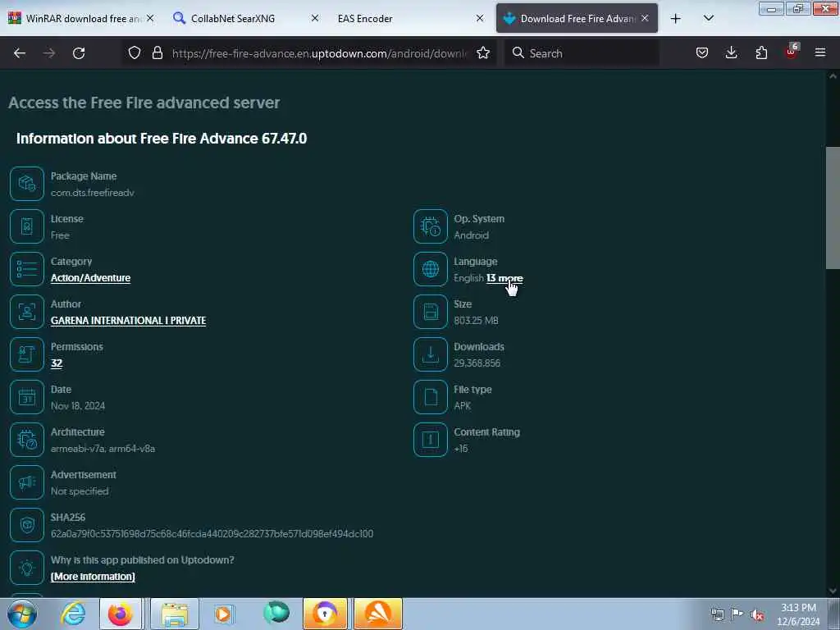The width and height of the screenshot is (840, 630).
Task: Open the extensions puzzle menu
Action: (x=761, y=52)
